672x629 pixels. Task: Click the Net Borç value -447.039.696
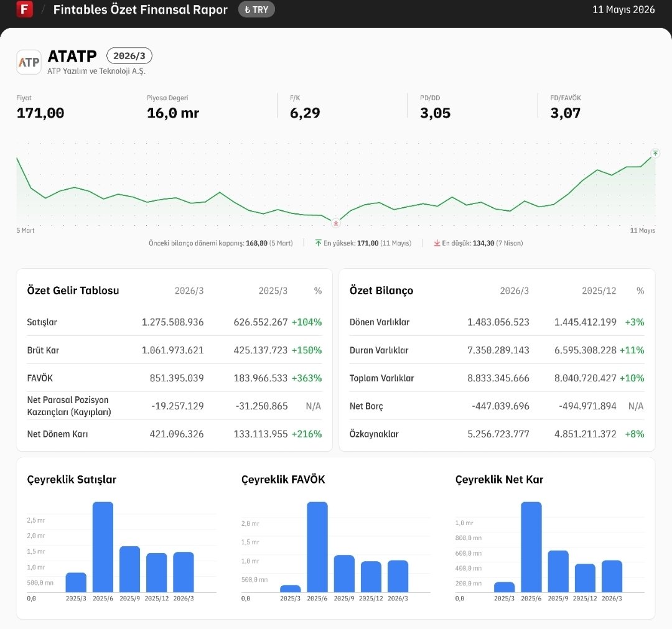(x=500, y=406)
